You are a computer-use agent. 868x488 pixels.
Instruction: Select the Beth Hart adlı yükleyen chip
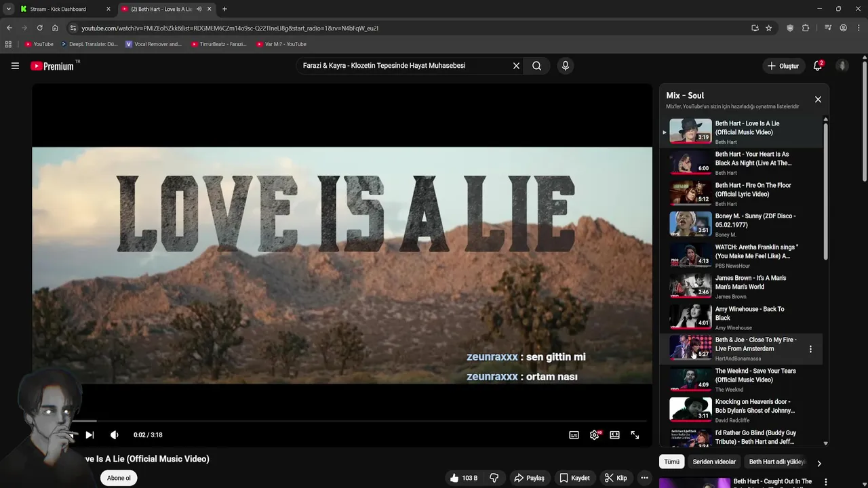pyautogui.click(x=777, y=462)
